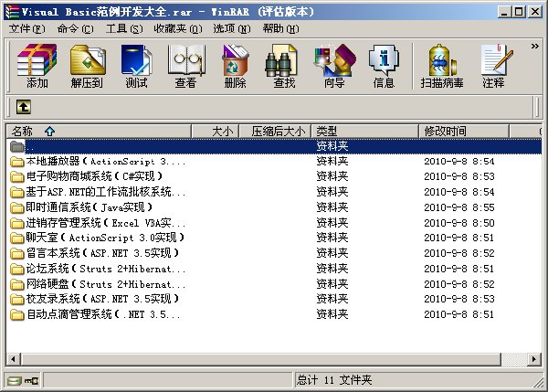Click the key icon in status bar
Viewport: 548px width, 392px height.
[x=31, y=380]
